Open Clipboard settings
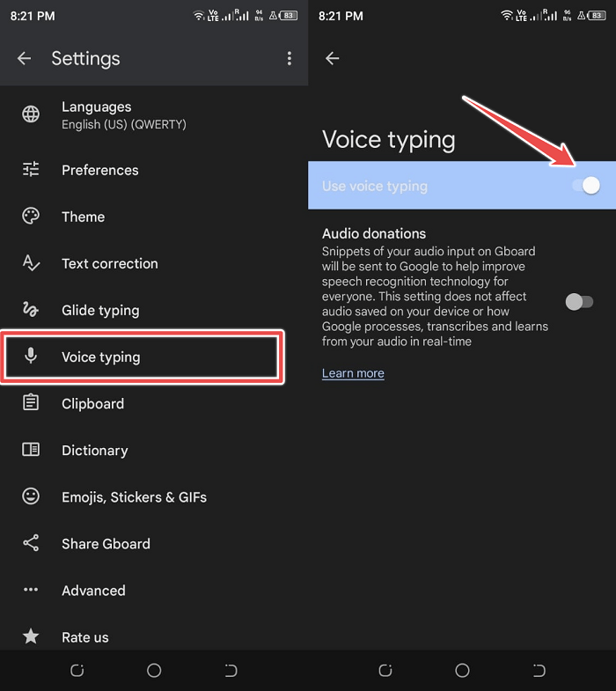Viewport: 616px width, 691px height. click(154, 403)
